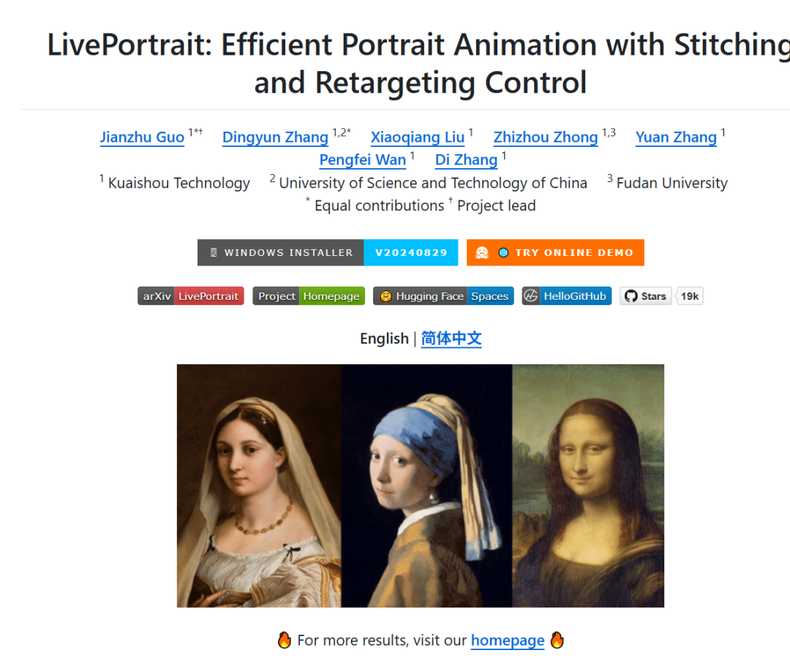
Task: Click the fire emoji before 'For more results'
Action: coord(285,640)
